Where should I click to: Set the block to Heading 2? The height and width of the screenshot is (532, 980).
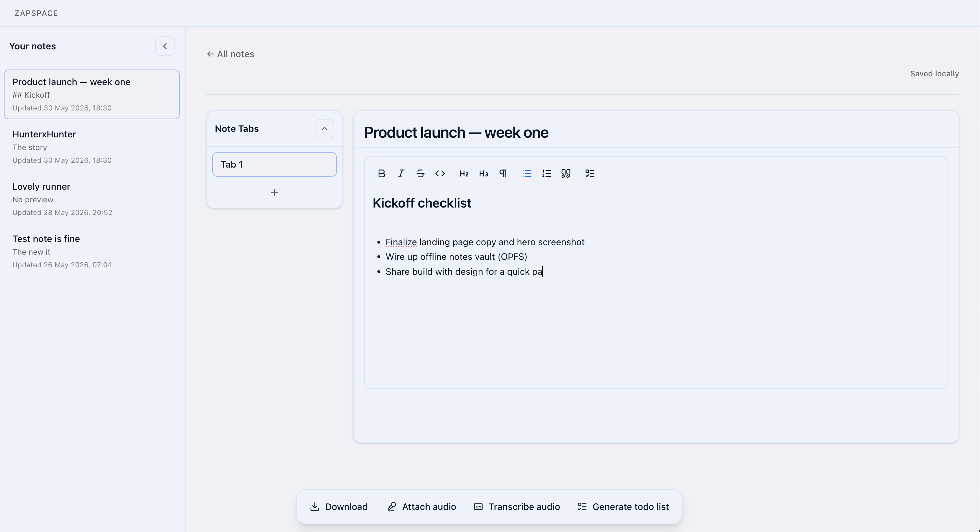click(x=464, y=174)
